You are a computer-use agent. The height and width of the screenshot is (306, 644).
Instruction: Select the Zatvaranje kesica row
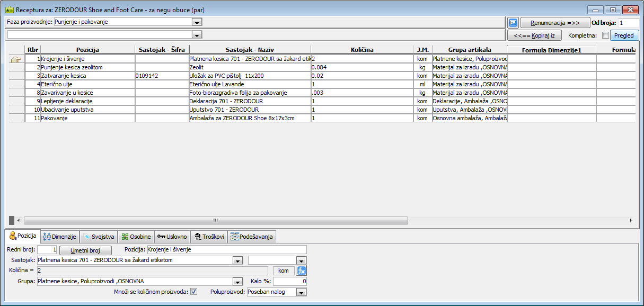tap(87, 76)
